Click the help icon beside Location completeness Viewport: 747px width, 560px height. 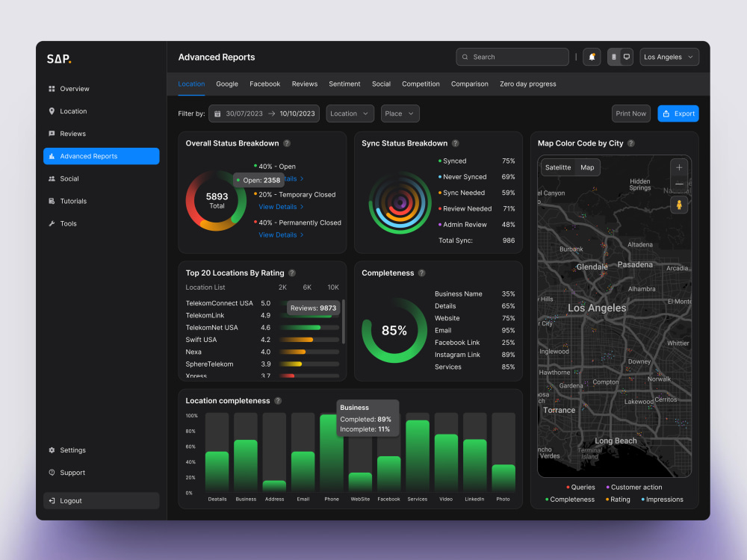278,401
